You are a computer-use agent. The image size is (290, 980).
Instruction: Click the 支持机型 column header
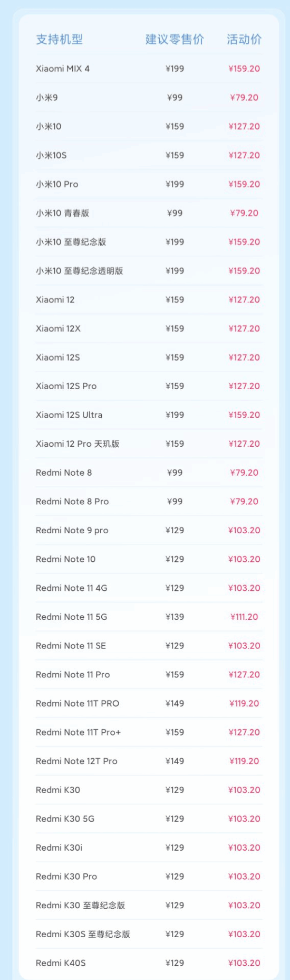coord(59,39)
